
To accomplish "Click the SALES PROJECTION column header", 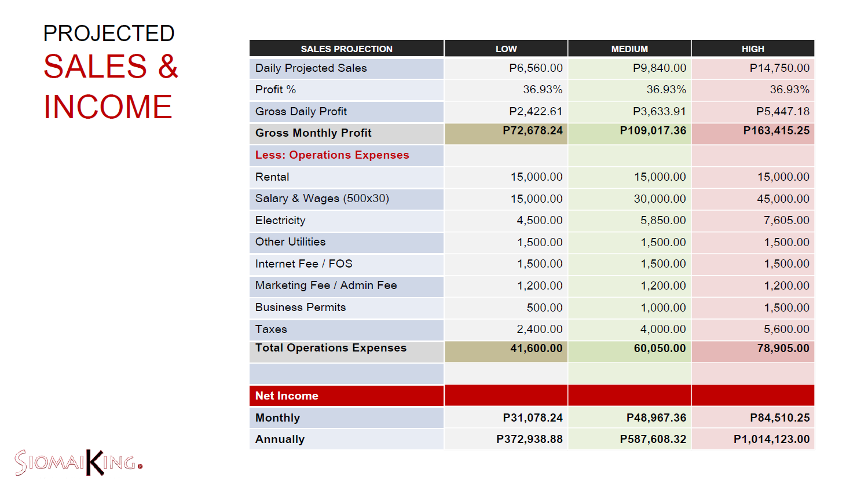I will pyautogui.click(x=346, y=49).
